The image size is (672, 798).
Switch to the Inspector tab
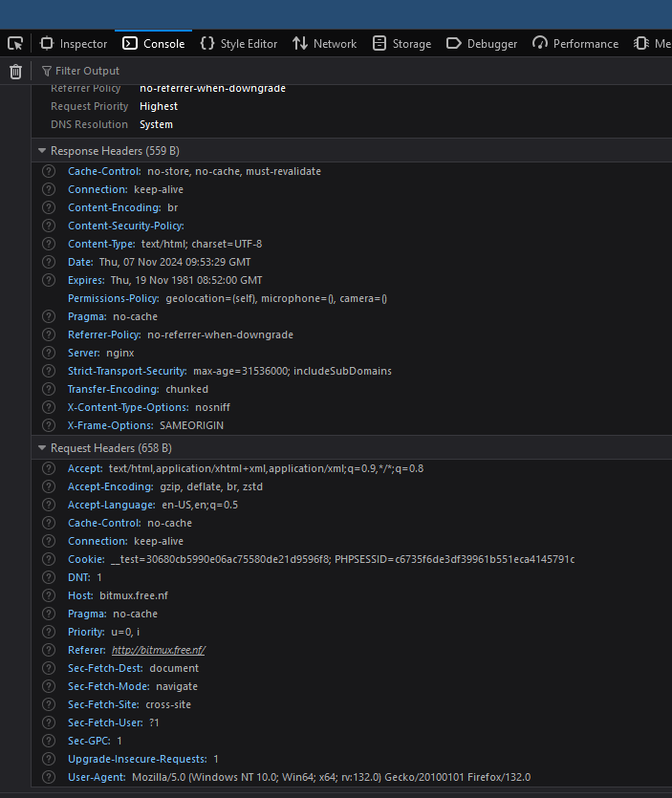(74, 44)
